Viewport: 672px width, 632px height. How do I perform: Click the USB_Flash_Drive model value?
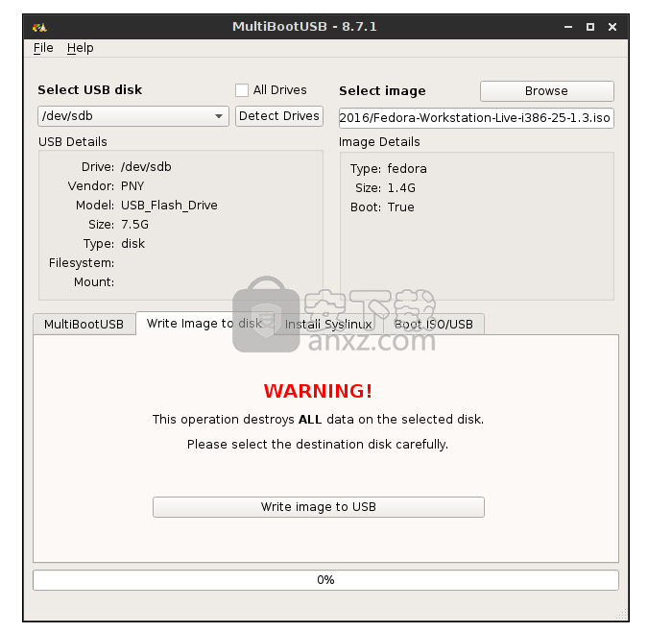[169, 206]
